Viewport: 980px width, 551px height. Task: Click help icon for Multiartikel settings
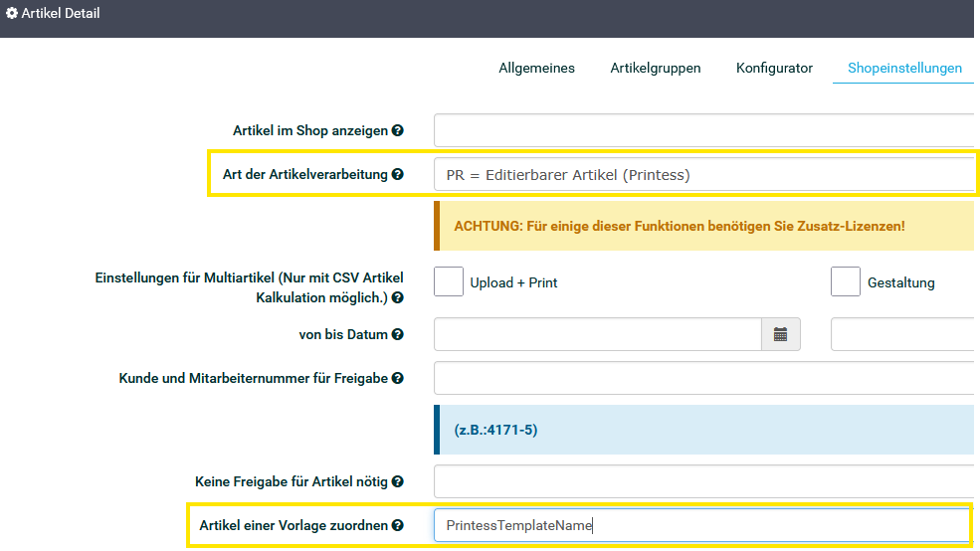398,297
